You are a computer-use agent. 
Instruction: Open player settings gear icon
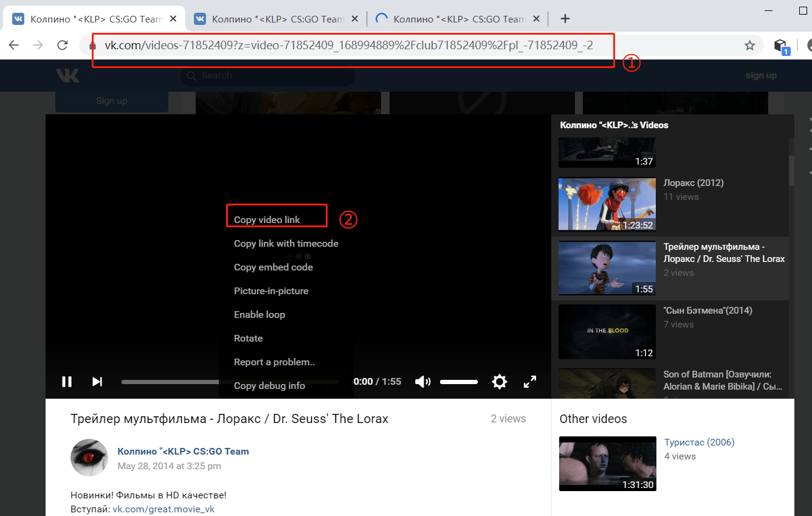500,382
